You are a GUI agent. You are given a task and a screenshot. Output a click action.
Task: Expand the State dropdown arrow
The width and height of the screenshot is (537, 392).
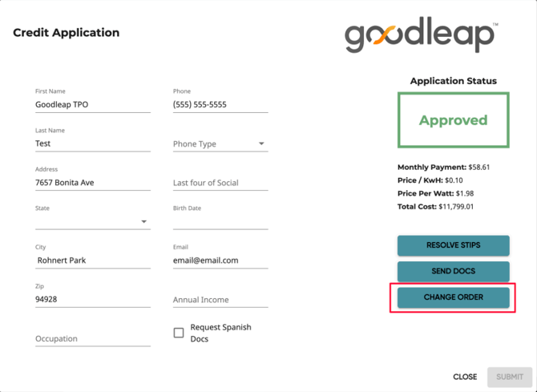144,222
